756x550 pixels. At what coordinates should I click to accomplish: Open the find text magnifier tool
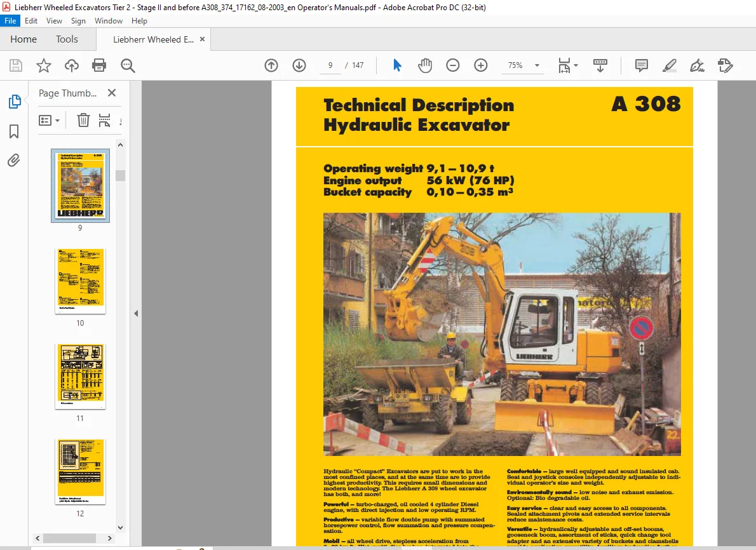coord(128,65)
